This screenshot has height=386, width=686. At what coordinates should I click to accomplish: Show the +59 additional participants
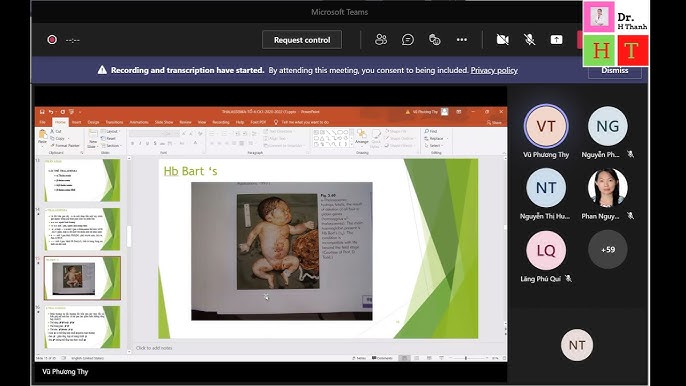point(608,250)
